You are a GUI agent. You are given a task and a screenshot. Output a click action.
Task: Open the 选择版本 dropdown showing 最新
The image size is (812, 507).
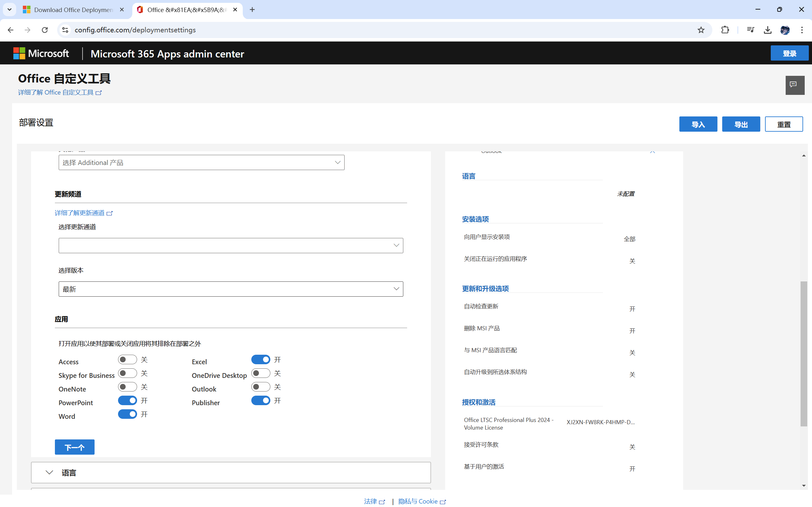point(231,289)
